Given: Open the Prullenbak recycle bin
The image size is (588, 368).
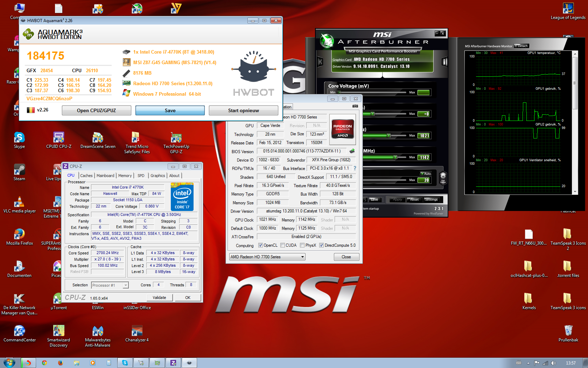Looking at the screenshot, I should pos(568,334).
